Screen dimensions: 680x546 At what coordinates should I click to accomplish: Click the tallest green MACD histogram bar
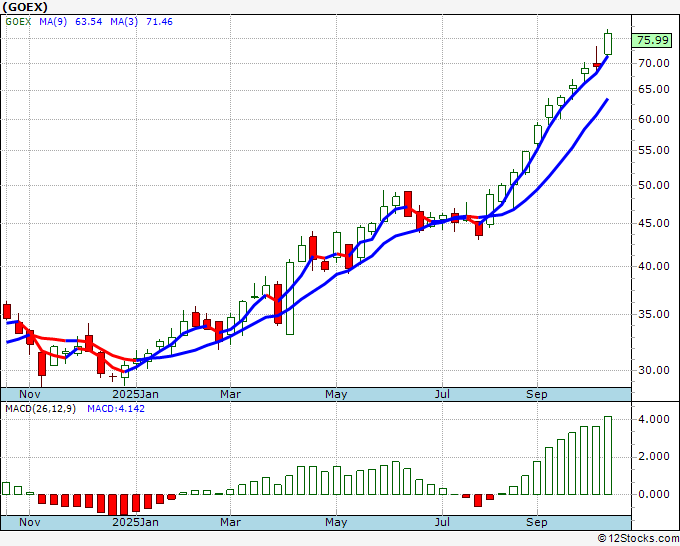click(608, 455)
